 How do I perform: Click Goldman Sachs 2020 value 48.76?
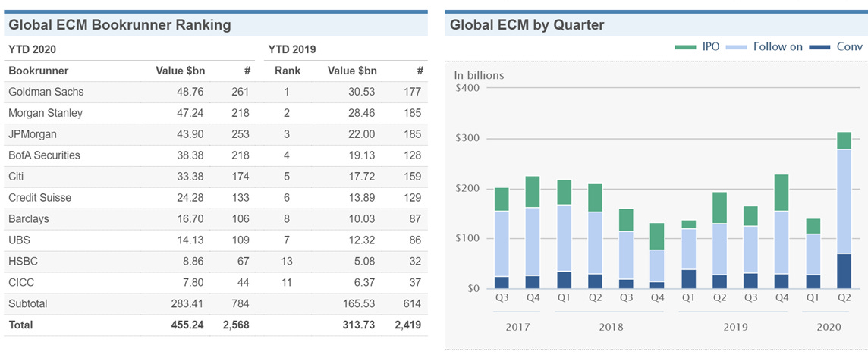191,92
